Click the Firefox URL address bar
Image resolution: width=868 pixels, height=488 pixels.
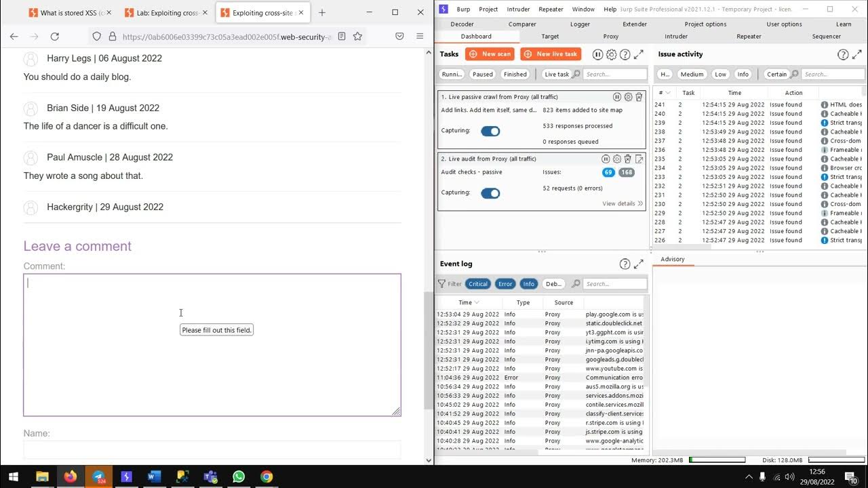226,37
